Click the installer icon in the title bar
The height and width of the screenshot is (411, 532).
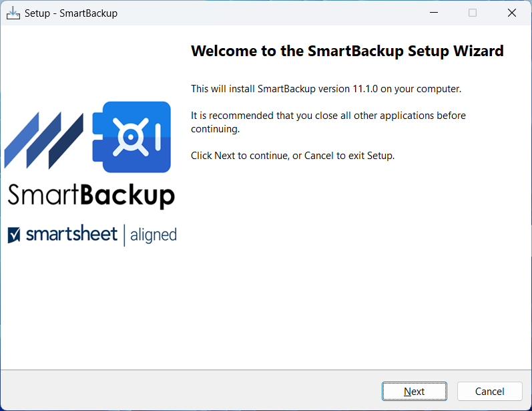tap(13, 13)
